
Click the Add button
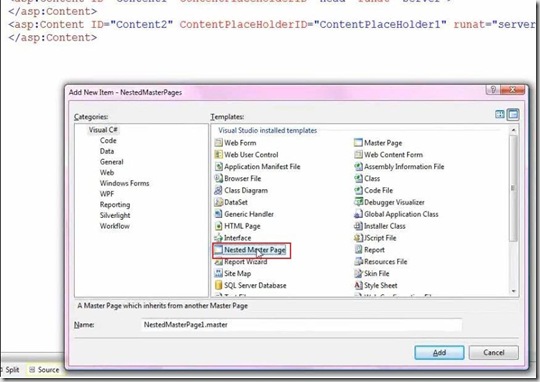click(439, 353)
